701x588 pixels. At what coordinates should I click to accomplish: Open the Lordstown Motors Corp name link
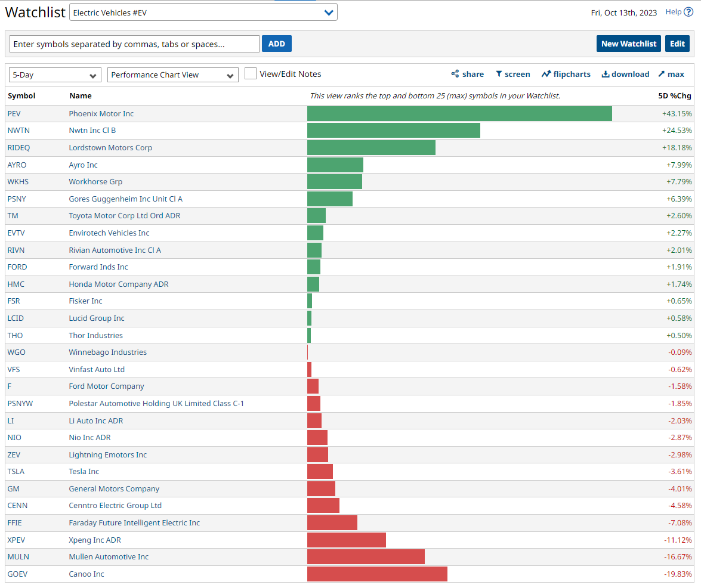(x=110, y=147)
